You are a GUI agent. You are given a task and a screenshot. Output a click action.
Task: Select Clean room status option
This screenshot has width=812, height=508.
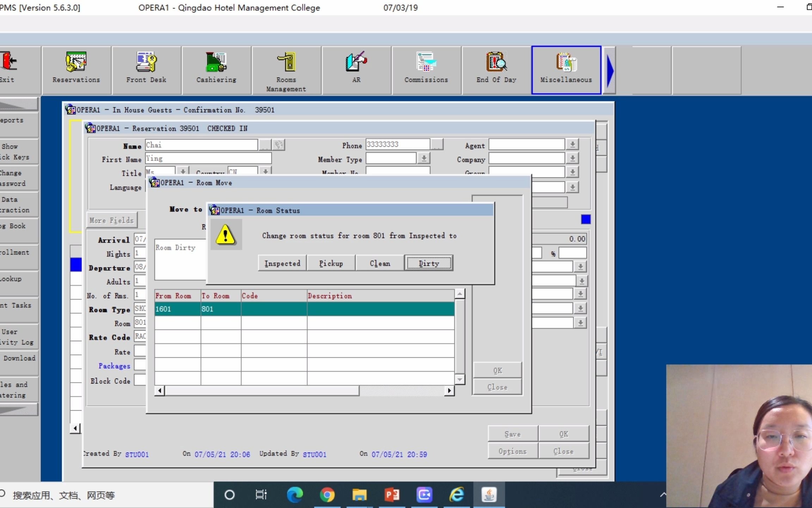coord(380,263)
